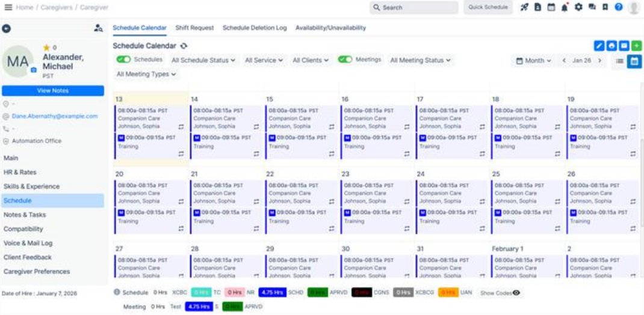This screenshot has height=315, width=644.
Task: Open All Meeting Types dropdown
Action: 146,74
